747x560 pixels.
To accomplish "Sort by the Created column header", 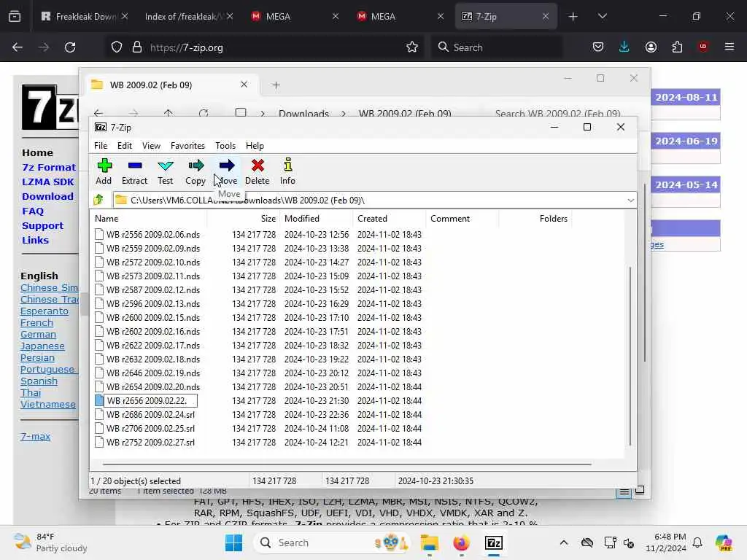I will pyautogui.click(x=390, y=219).
